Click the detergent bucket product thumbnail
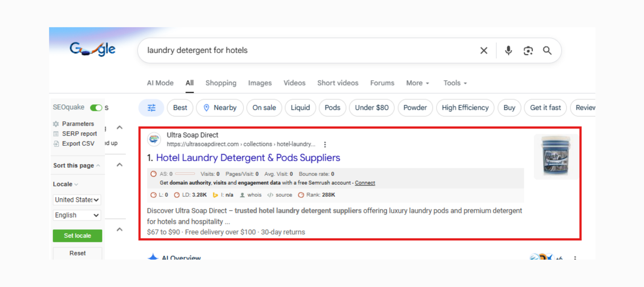644x287 pixels. [x=555, y=156]
